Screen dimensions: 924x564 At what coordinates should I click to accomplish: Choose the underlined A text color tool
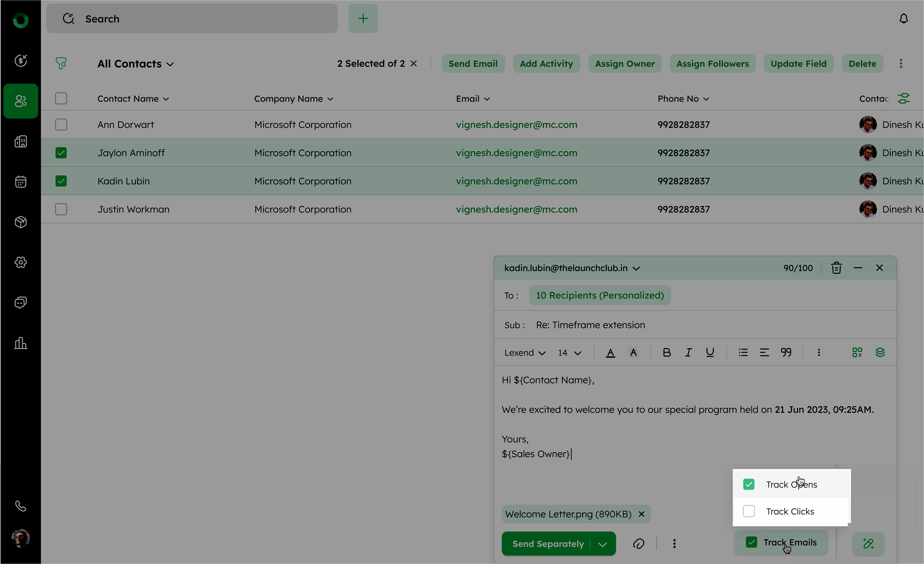(x=611, y=352)
